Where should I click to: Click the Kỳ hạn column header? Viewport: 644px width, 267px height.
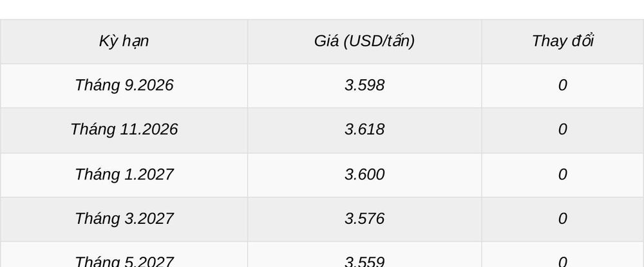(x=124, y=41)
